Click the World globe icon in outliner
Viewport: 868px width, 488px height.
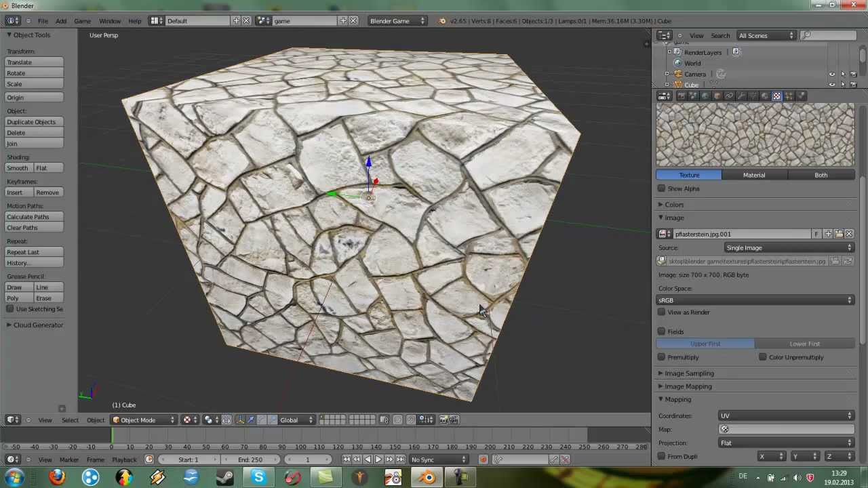click(678, 63)
